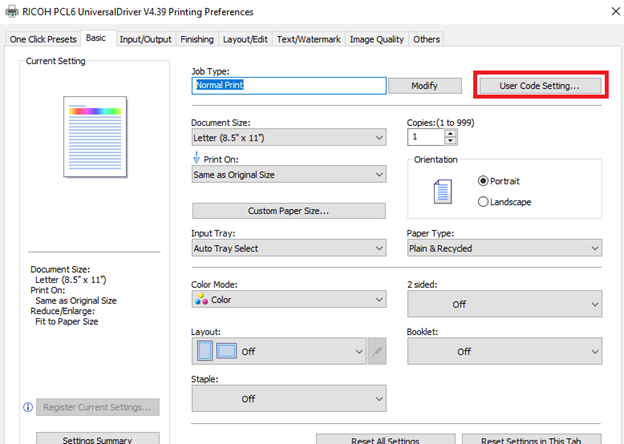Select Portrait orientation
This screenshot has height=444, width=624.
pos(499,181)
